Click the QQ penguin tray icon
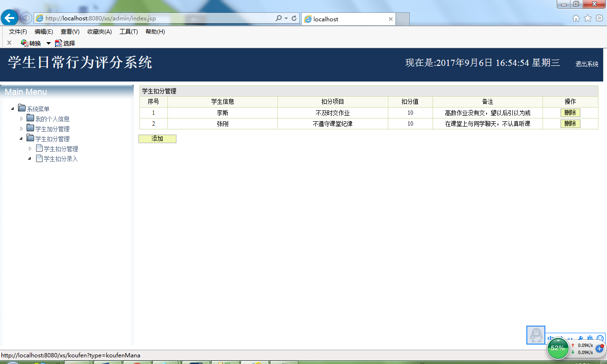The image size is (607, 364). click(536, 335)
